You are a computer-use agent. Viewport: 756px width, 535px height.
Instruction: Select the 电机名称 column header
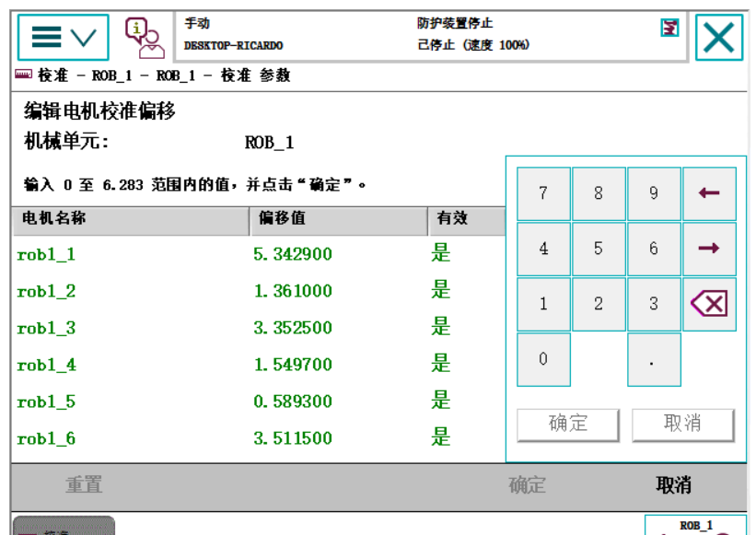pos(131,221)
